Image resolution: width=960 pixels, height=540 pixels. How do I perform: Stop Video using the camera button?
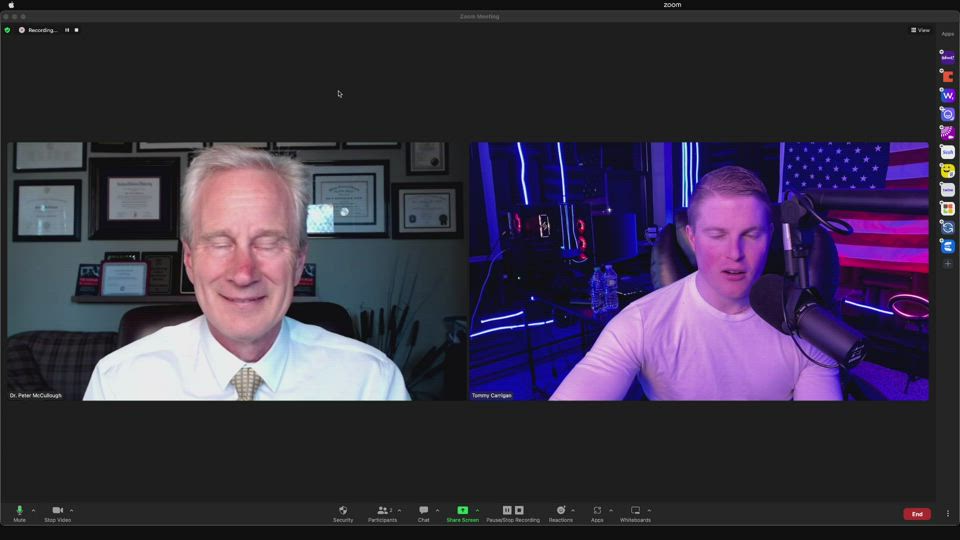click(57, 511)
